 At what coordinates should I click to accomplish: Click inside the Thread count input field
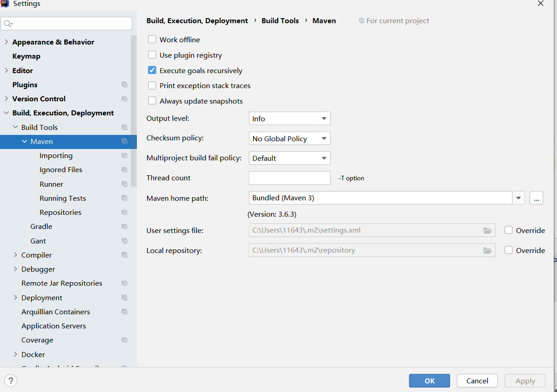289,178
